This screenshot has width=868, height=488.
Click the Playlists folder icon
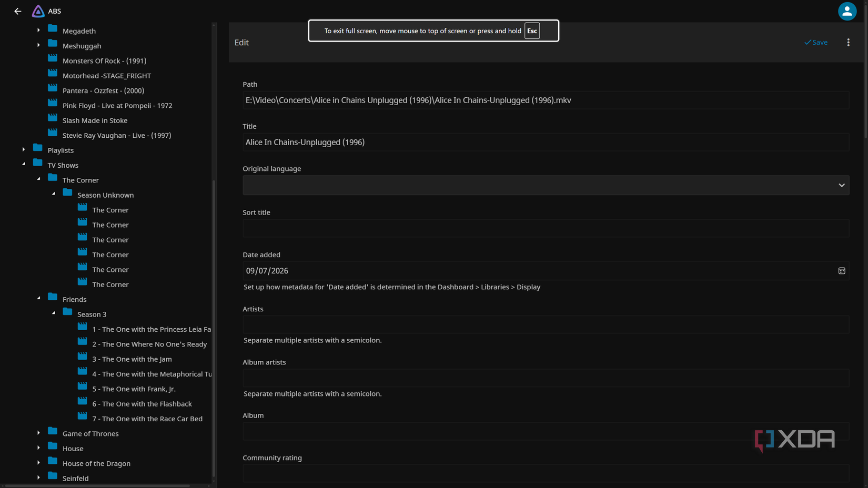click(x=37, y=147)
